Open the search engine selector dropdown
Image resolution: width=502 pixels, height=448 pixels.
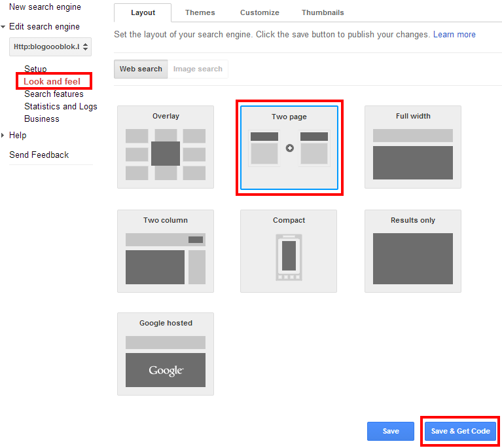pyautogui.click(x=50, y=47)
